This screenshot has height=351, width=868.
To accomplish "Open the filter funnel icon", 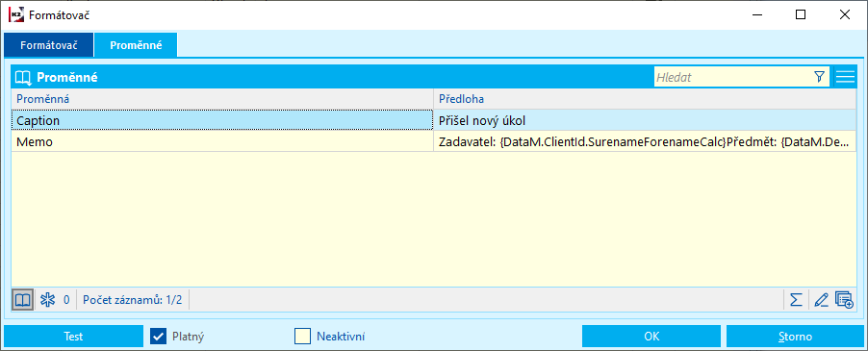I will click(820, 77).
